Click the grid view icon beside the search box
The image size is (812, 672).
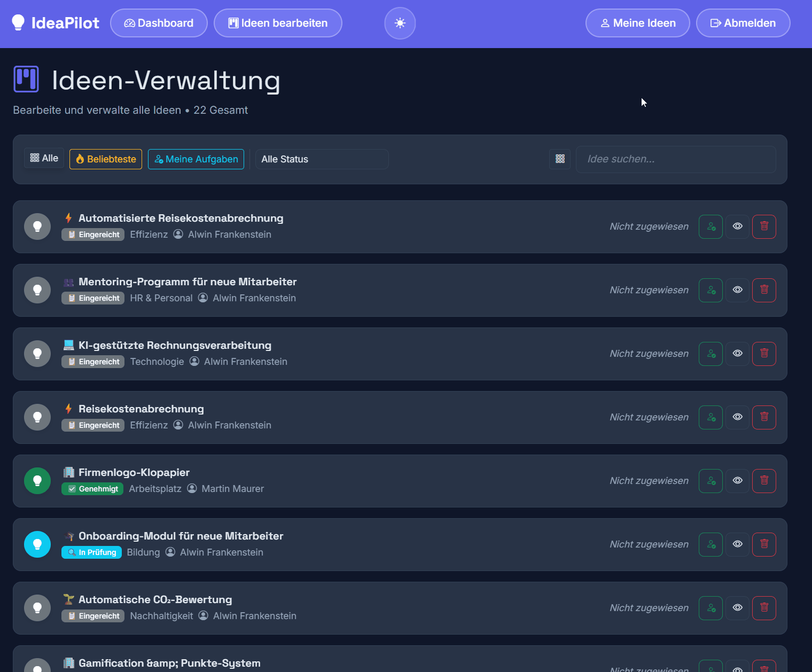(x=559, y=159)
